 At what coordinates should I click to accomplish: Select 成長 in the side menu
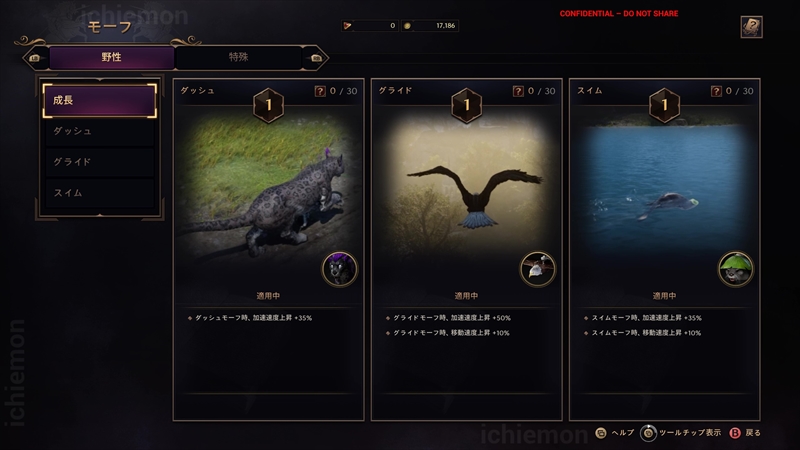click(x=99, y=101)
